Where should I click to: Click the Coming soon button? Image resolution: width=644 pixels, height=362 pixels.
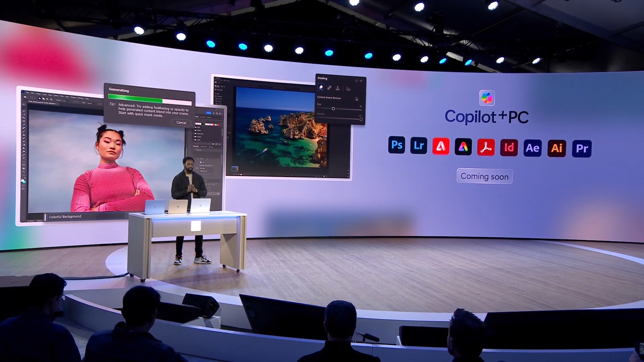click(485, 176)
